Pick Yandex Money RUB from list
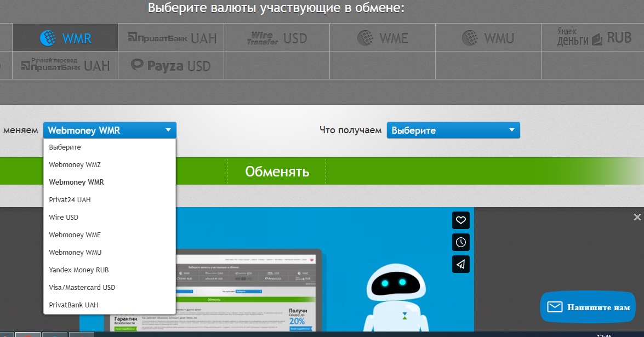The width and height of the screenshot is (644, 337). (x=110, y=270)
